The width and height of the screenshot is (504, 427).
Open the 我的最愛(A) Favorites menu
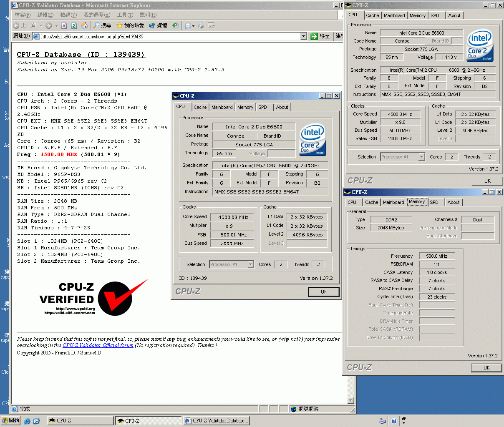point(97,15)
